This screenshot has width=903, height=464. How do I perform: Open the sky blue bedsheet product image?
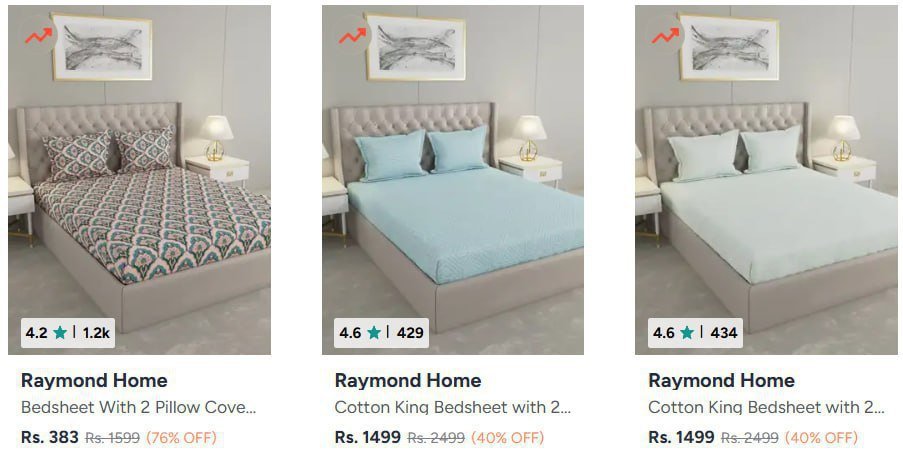click(x=453, y=180)
